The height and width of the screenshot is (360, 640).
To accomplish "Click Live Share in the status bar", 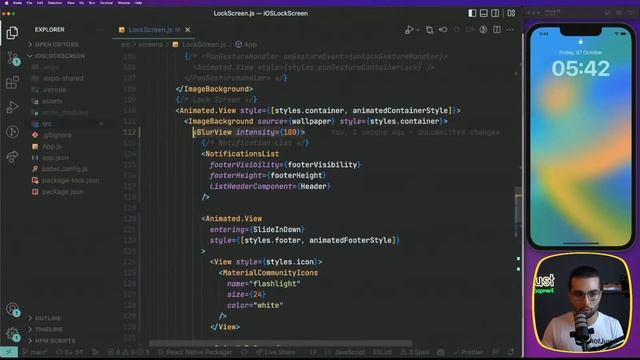I will [x=276, y=352].
